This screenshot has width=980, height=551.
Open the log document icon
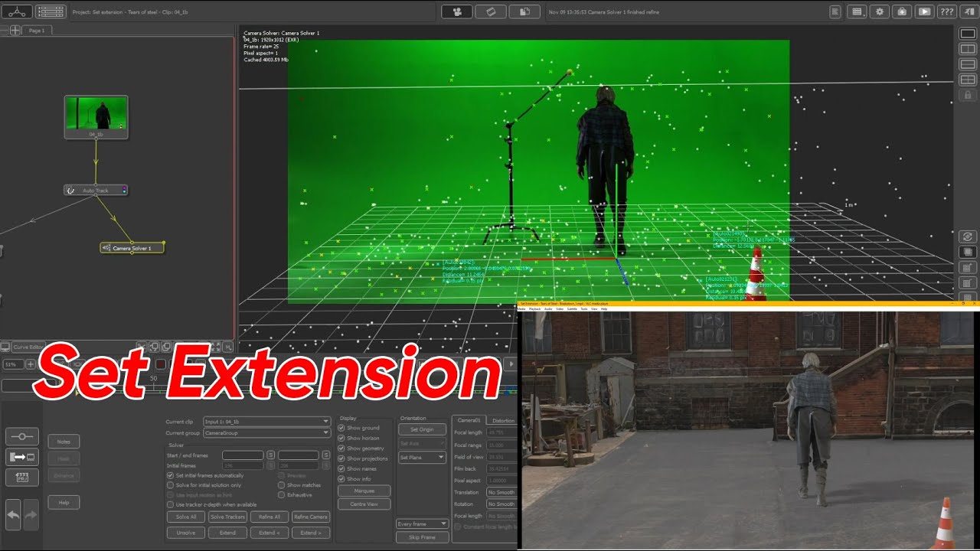[x=835, y=11]
